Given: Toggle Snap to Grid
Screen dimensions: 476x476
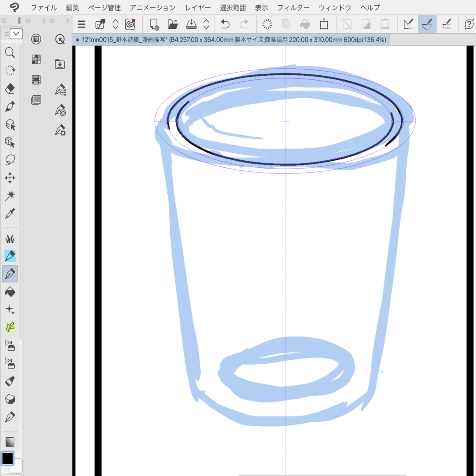Looking at the screenshot, I should tap(446, 24).
